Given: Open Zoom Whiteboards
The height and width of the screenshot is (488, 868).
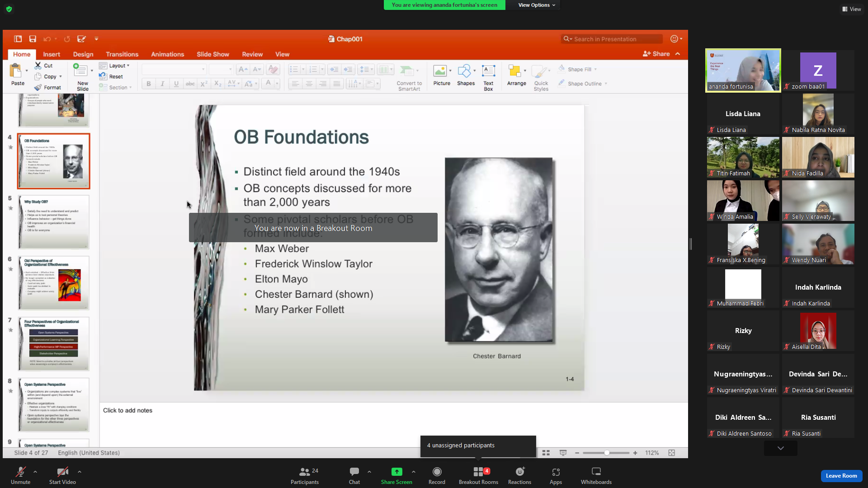Looking at the screenshot, I should pos(596,476).
